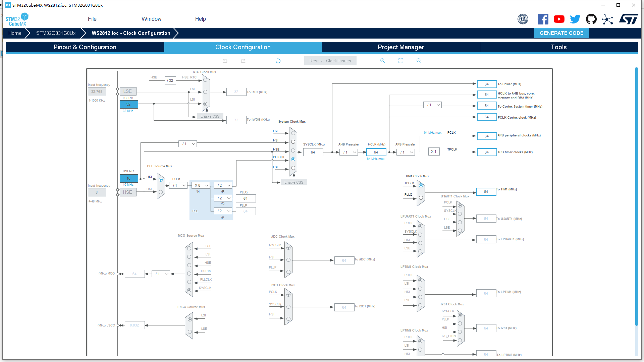
Task: Select PLLCLK in the System Clock Mux
Action: click(293, 159)
